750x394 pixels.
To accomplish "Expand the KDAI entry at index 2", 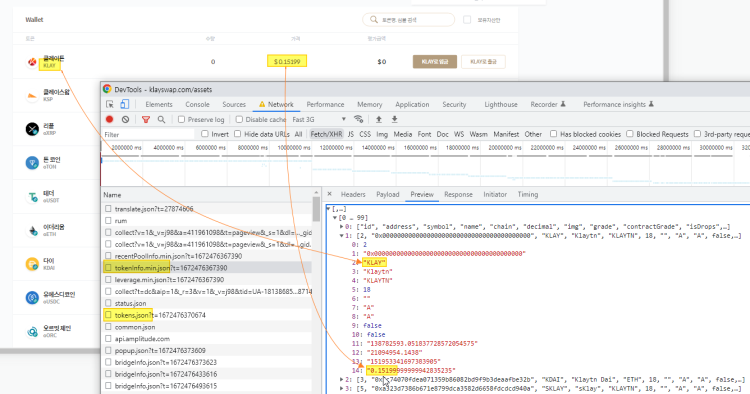I will pyautogui.click(x=342, y=380).
